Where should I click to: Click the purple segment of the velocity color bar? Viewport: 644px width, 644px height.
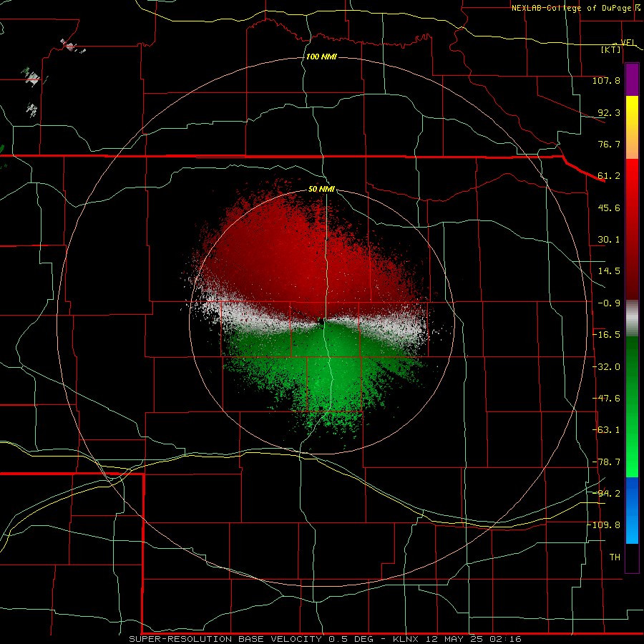[x=632, y=79]
